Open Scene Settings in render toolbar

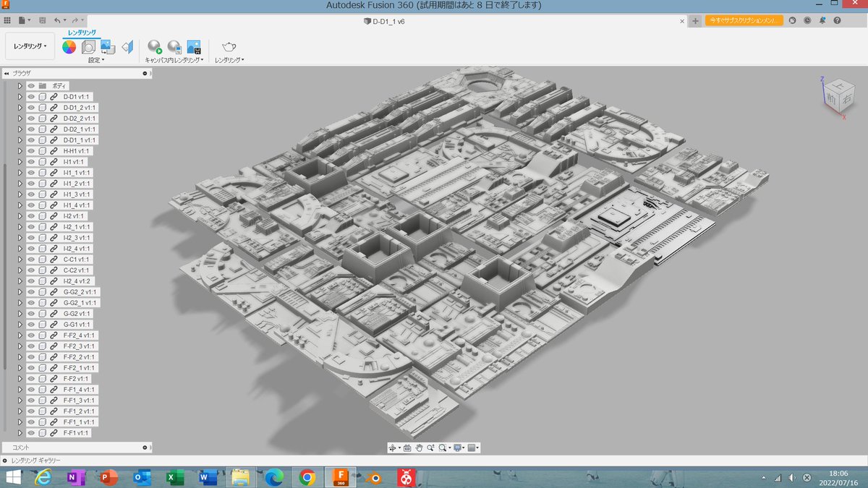click(88, 47)
